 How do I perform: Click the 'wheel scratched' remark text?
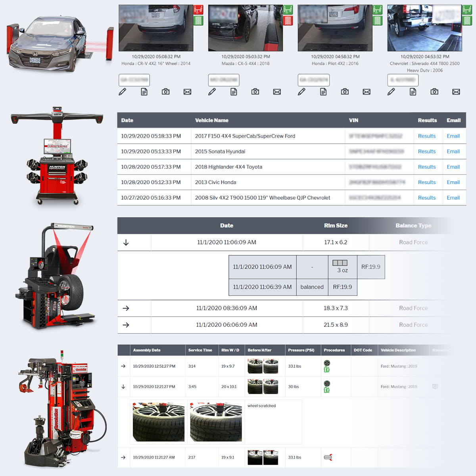point(261,406)
